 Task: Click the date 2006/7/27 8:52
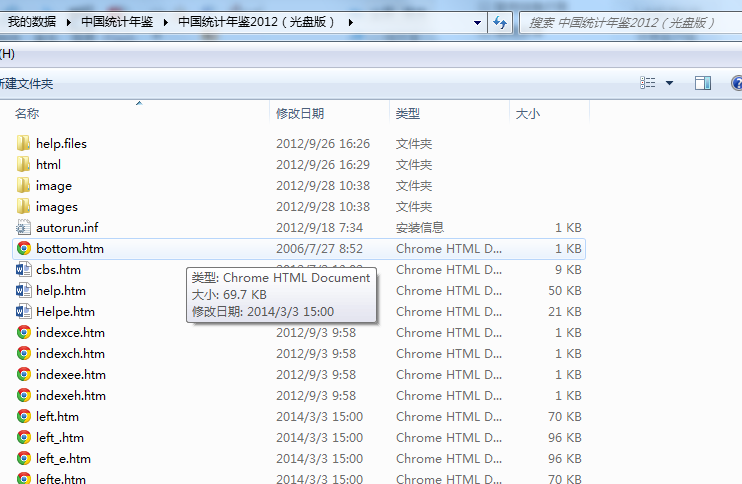(x=319, y=248)
